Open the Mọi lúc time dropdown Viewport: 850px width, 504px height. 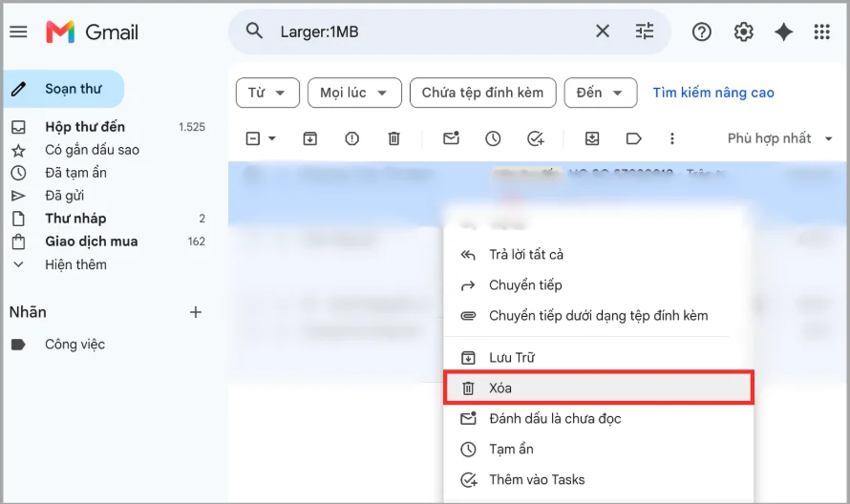pyautogui.click(x=354, y=93)
